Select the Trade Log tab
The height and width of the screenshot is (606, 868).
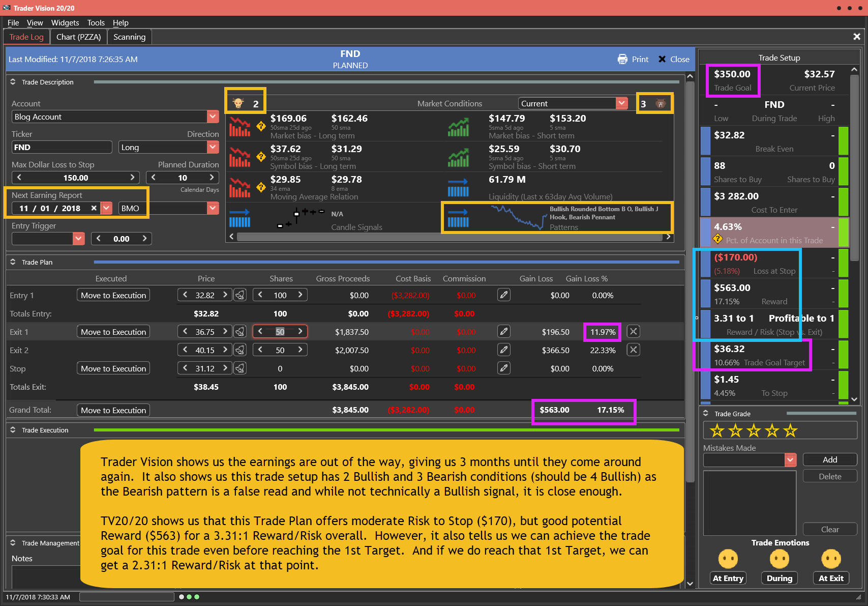[26, 37]
